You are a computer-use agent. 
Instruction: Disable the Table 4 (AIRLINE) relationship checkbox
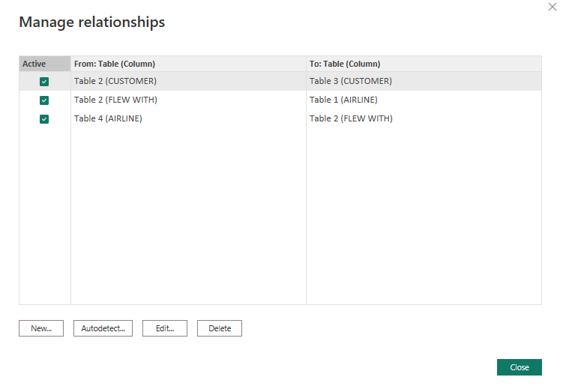click(x=44, y=119)
